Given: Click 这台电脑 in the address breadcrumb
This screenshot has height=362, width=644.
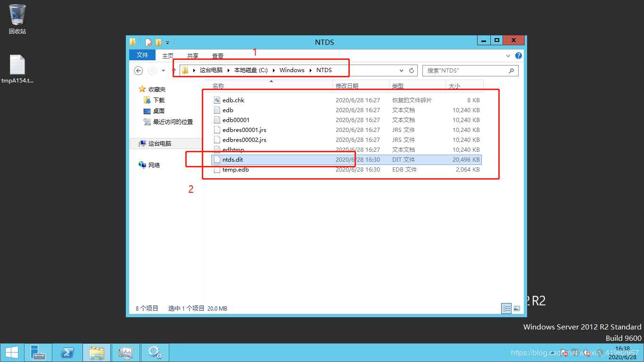Looking at the screenshot, I should click(x=211, y=70).
